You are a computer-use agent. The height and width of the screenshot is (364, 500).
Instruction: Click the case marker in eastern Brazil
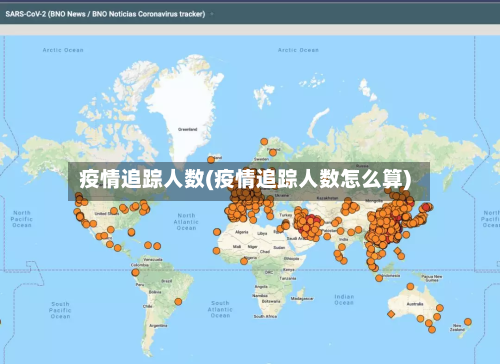click(x=178, y=302)
